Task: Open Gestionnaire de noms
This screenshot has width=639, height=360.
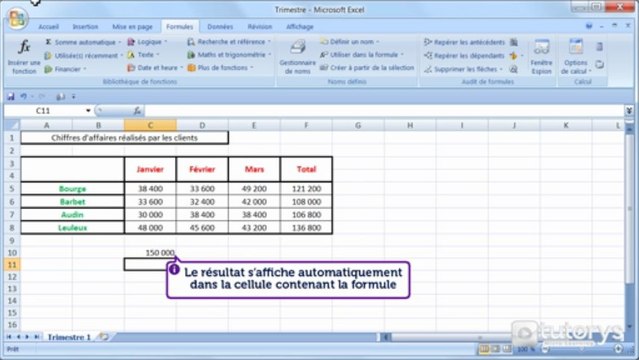Action: click(x=297, y=57)
